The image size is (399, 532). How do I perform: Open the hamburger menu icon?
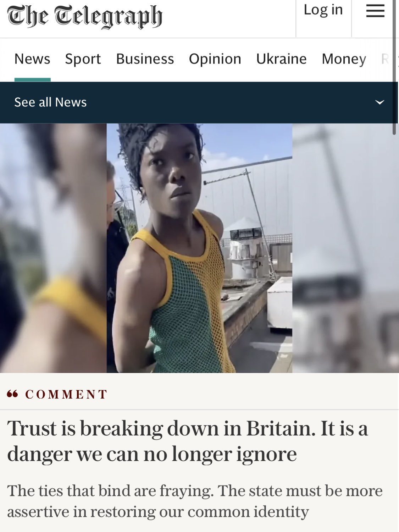click(375, 11)
